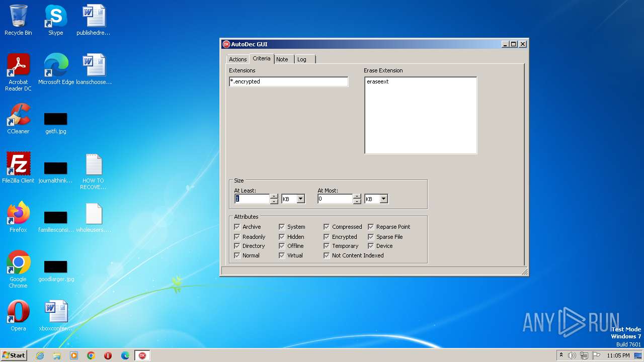This screenshot has width=644, height=362.
Task: Toggle the Readonly attribute checkbox
Action: (x=237, y=237)
